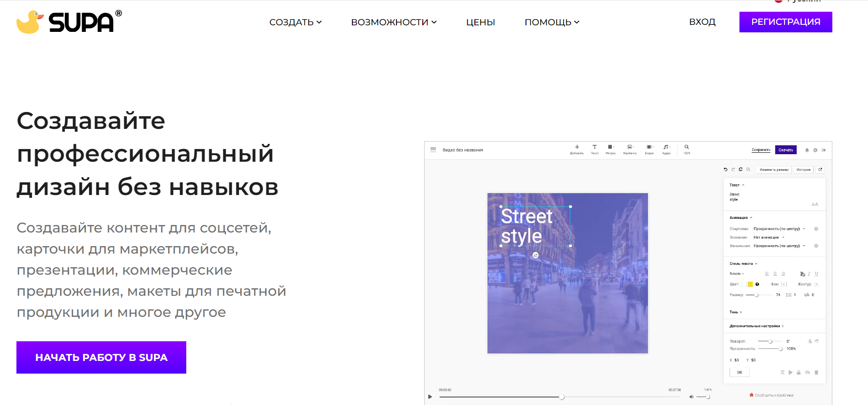This screenshot has width=868, height=405.
Task: Click the open-in-new-window icon
Action: coord(820,170)
